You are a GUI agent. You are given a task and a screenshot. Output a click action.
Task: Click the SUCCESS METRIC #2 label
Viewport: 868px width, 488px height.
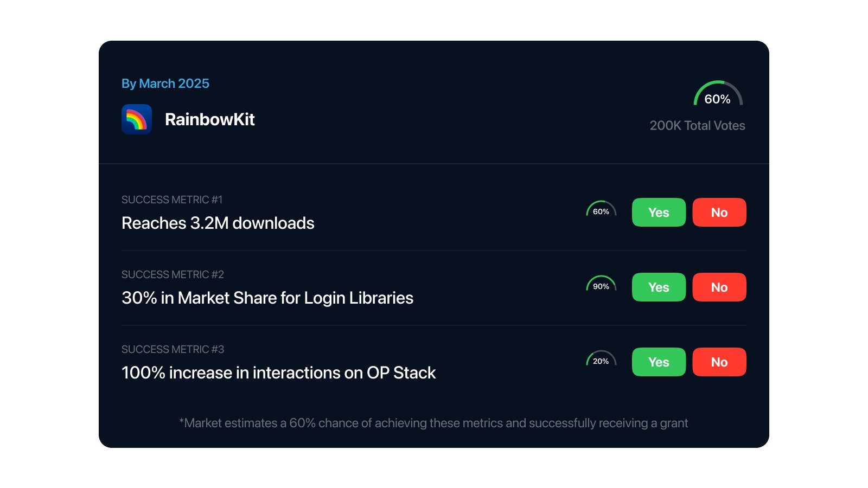click(173, 275)
